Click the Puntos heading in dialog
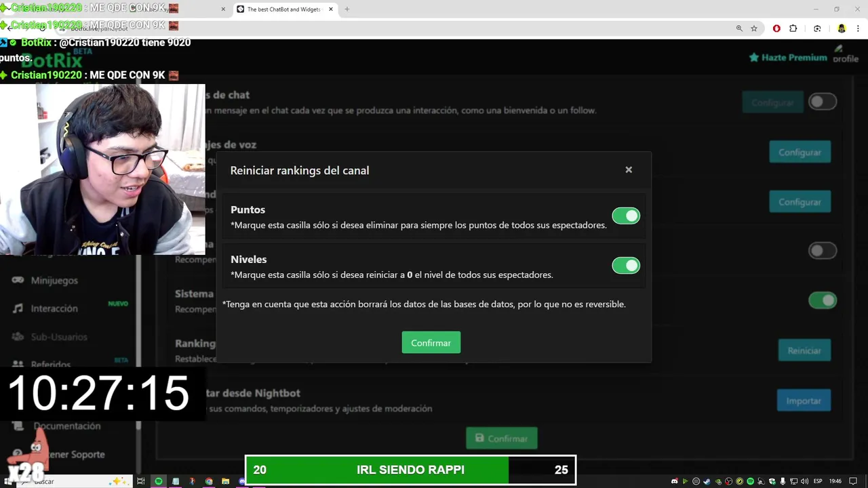This screenshot has height=488, width=868. (248, 209)
